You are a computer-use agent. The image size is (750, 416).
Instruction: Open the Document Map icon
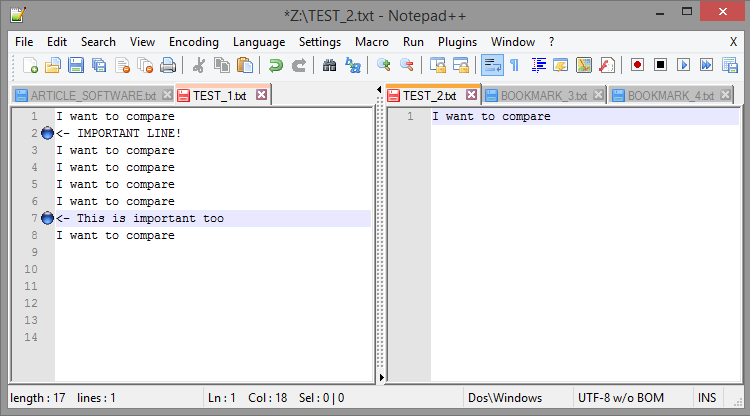click(x=584, y=65)
